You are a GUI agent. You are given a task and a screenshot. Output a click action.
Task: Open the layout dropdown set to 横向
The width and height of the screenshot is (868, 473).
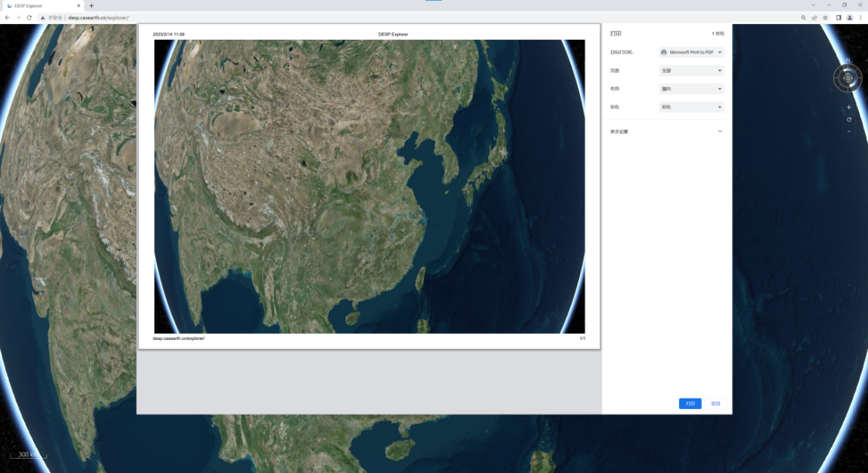coord(690,89)
